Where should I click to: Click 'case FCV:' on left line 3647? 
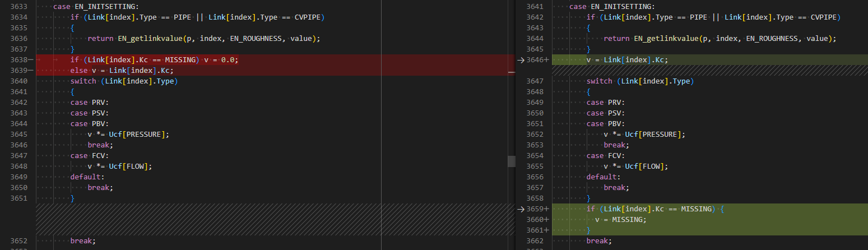coord(90,156)
